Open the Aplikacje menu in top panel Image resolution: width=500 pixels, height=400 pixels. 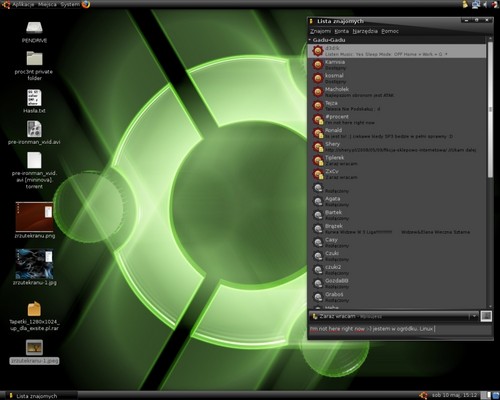pyautogui.click(x=23, y=4)
